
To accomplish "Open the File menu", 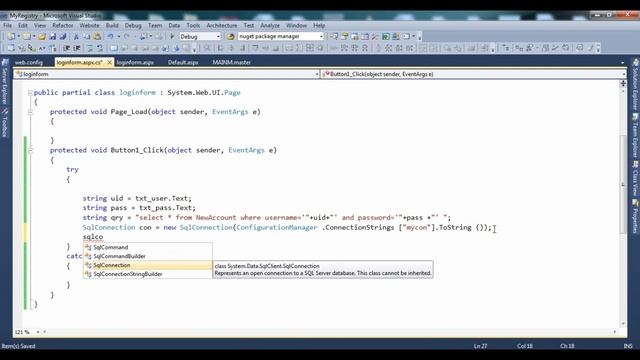I will [7, 25].
